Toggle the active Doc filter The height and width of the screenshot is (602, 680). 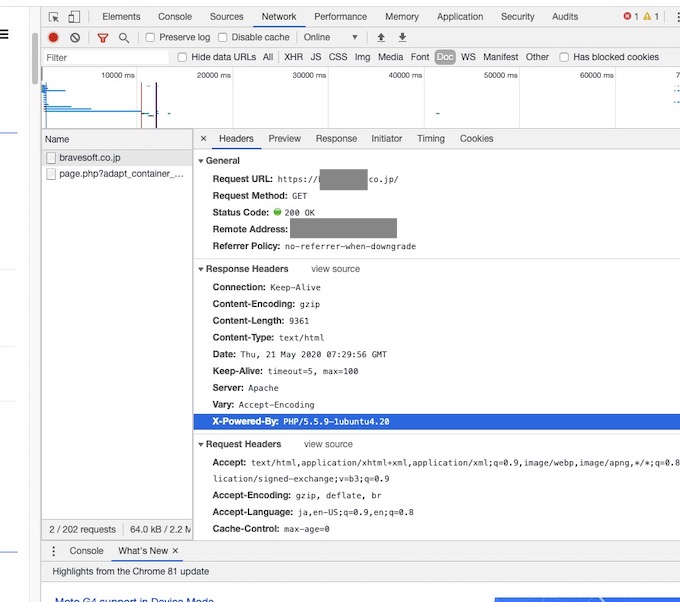[x=445, y=57]
